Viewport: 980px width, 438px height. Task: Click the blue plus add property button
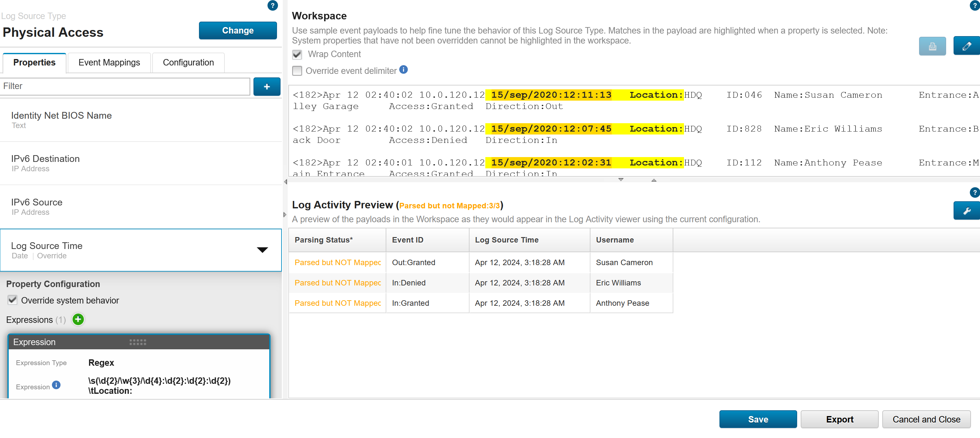[x=267, y=86]
